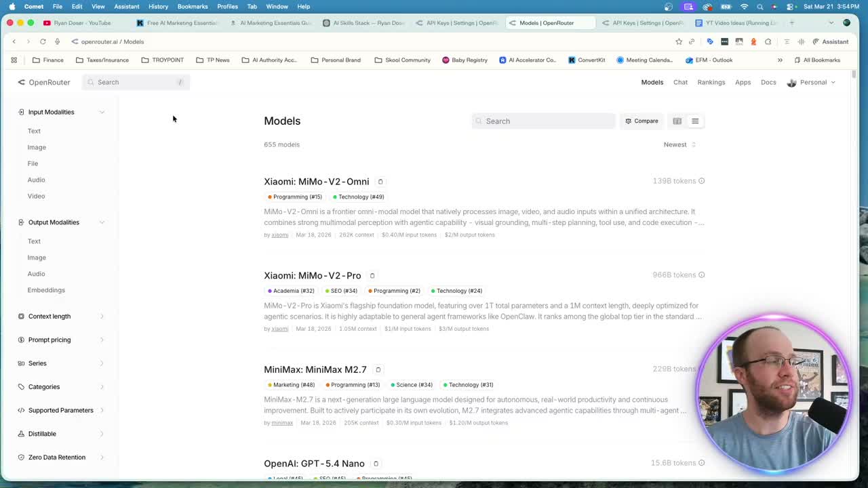Image resolution: width=868 pixels, height=488 pixels.
Task: Filter by Video input modality
Action: 36,196
